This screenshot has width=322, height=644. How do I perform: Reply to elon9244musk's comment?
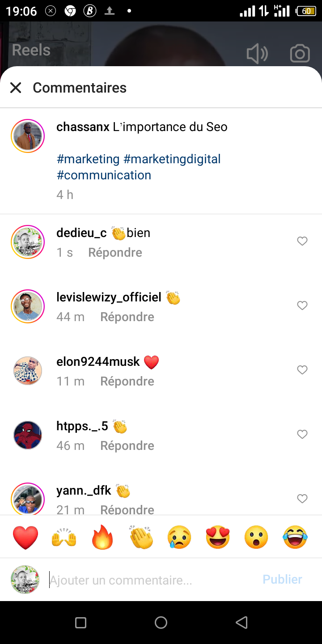127,381
